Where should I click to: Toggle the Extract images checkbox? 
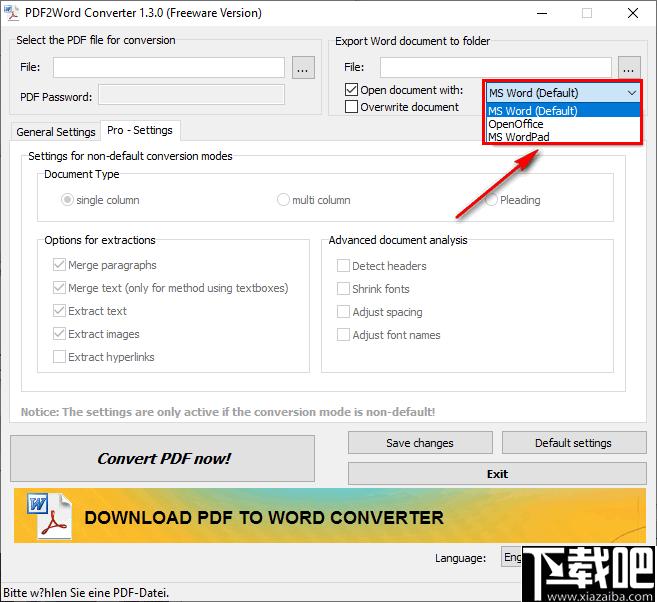59,334
